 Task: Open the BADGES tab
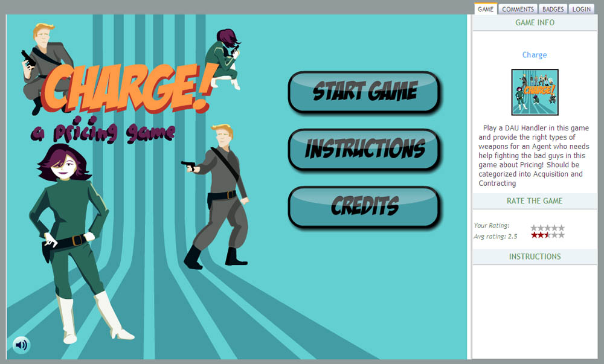553,8
